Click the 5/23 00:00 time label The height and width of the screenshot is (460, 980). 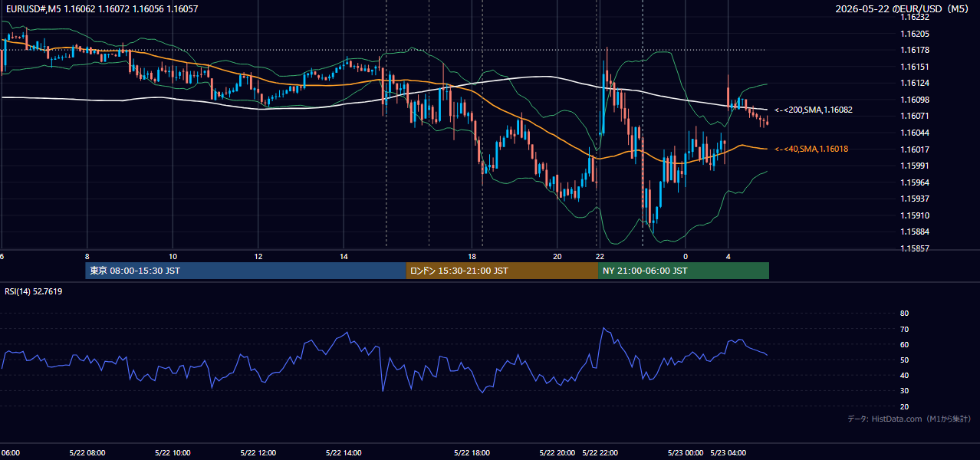pos(686,452)
